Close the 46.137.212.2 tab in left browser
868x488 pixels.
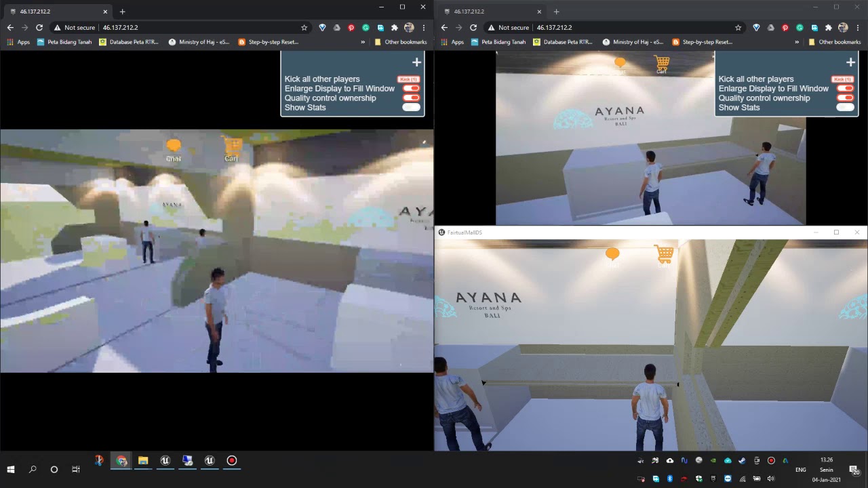pyautogui.click(x=106, y=12)
